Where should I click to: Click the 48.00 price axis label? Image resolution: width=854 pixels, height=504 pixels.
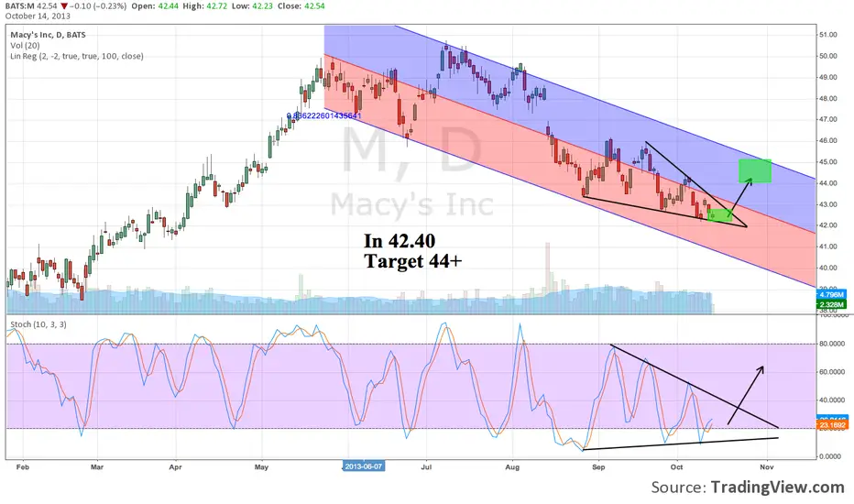[827, 99]
